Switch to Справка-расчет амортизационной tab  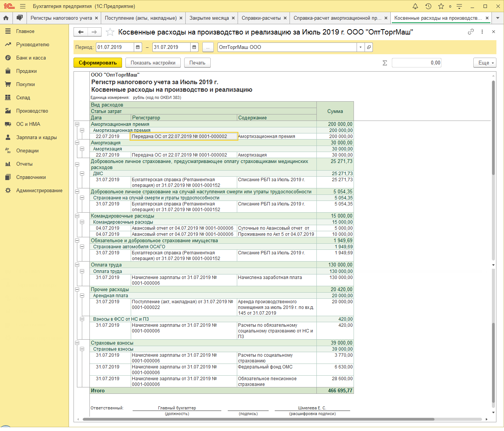[x=337, y=18]
